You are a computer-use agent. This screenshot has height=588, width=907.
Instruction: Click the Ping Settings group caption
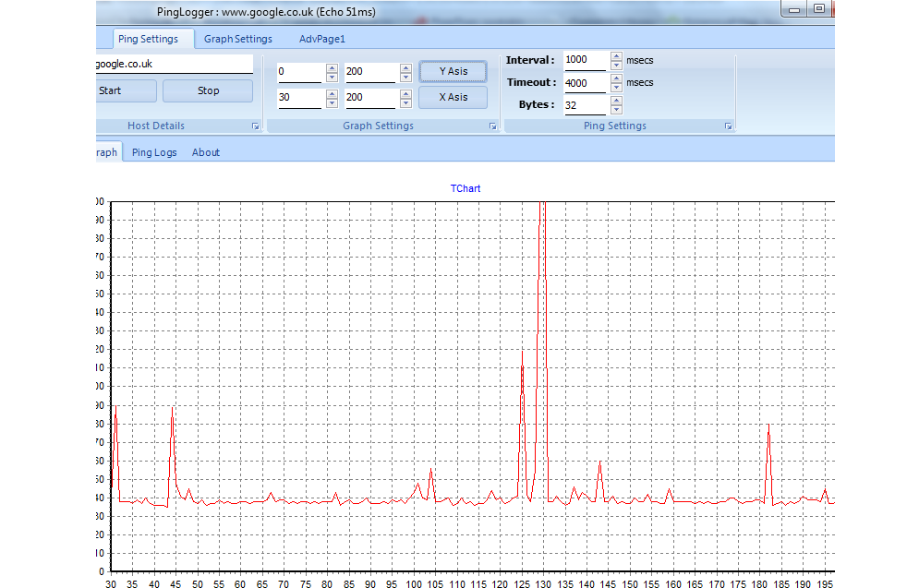point(615,126)
